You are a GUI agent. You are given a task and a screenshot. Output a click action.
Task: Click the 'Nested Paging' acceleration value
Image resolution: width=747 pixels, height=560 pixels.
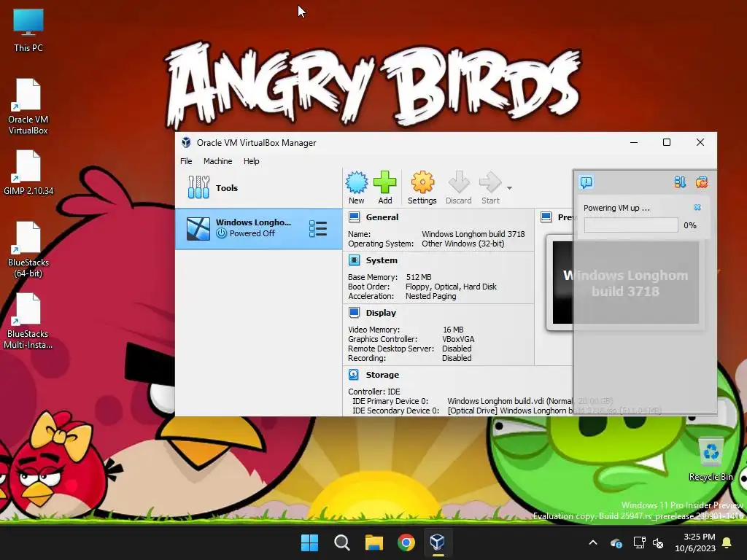point(430,296)
